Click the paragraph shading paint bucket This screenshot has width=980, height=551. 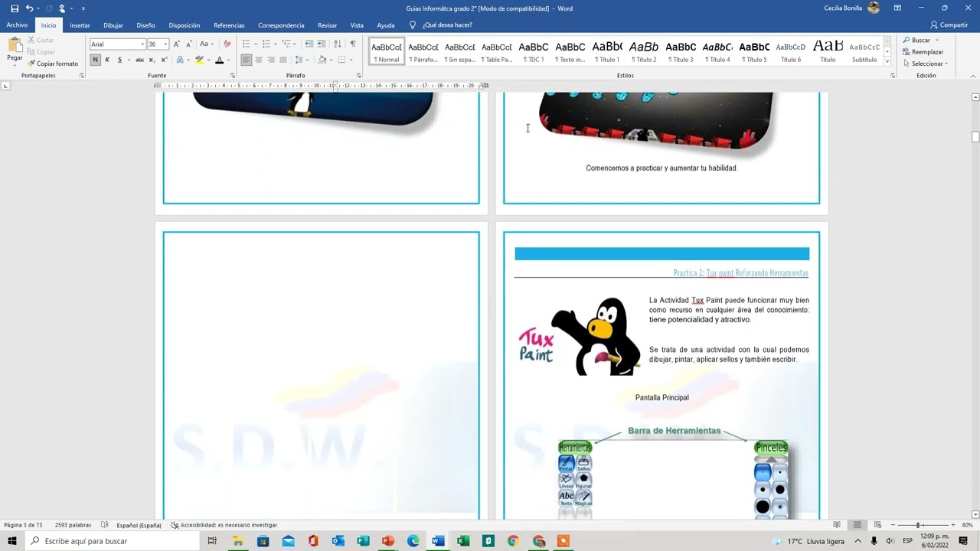322,60
